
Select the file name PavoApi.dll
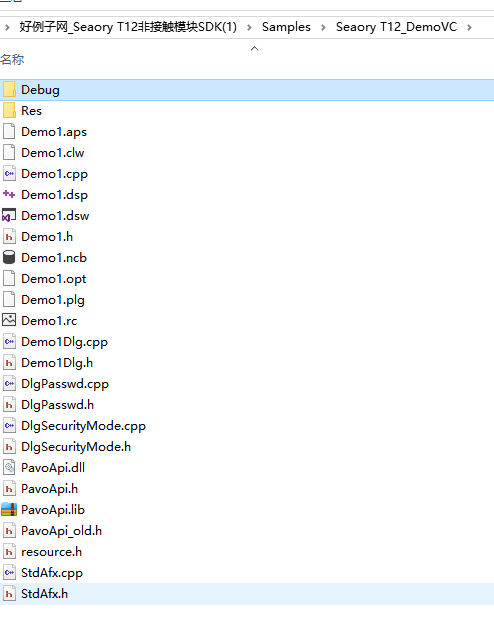53,468
